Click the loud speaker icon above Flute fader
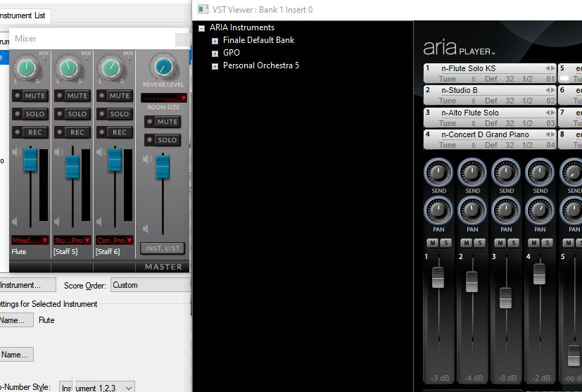 click(x=15, y=152)
